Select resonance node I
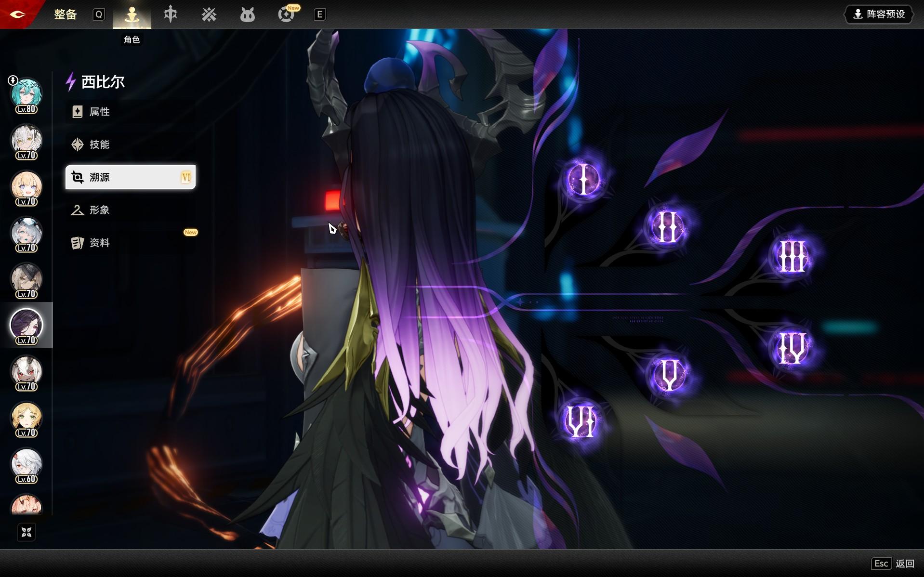This screenshot has height=577, width=924. 583,180
